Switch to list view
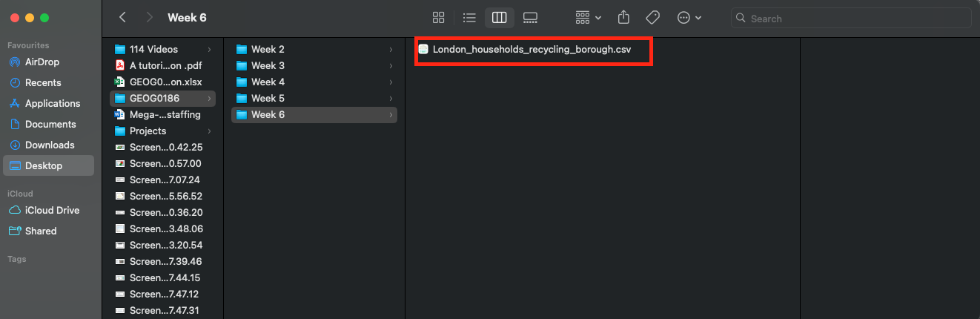The image size is (980, 319). point(469,17)
